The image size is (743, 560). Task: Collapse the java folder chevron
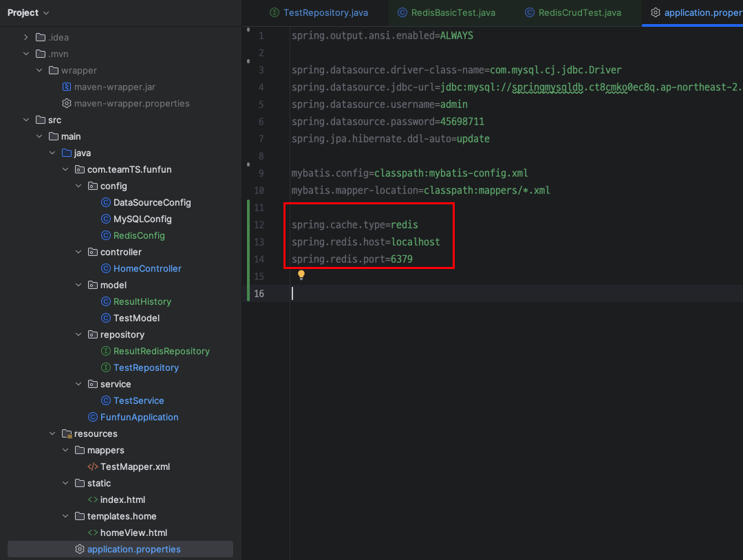tap(52, 153)
